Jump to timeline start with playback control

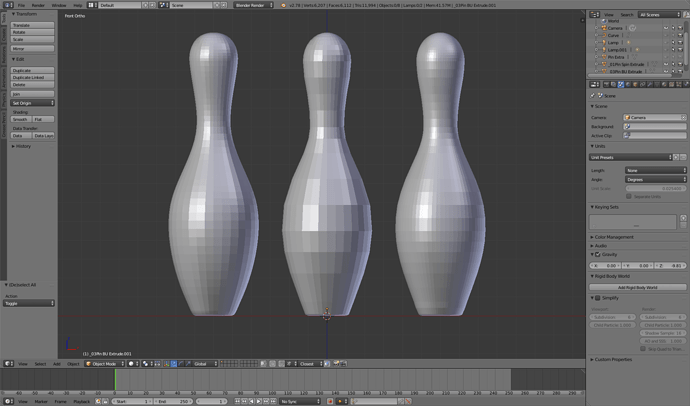coord(238,401)
